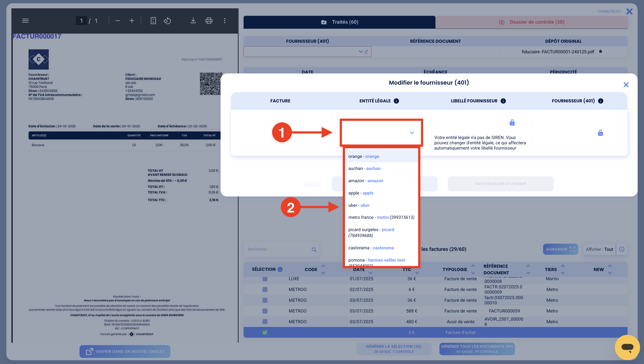This screenshot has height=364, width=644.
Task: Choose auchan from the entity list
Action: (x=382, y=168)
